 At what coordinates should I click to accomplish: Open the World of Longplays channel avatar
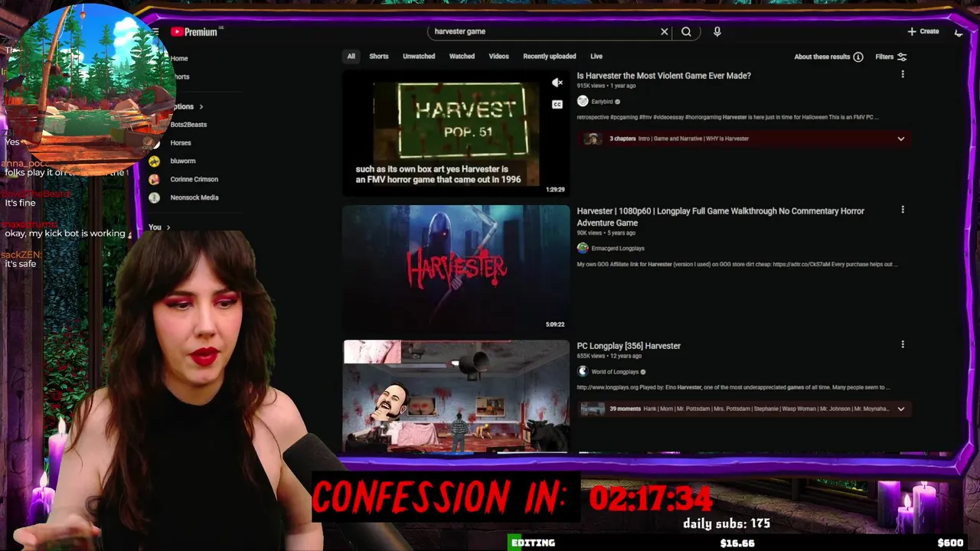click(x=583, y=371)
